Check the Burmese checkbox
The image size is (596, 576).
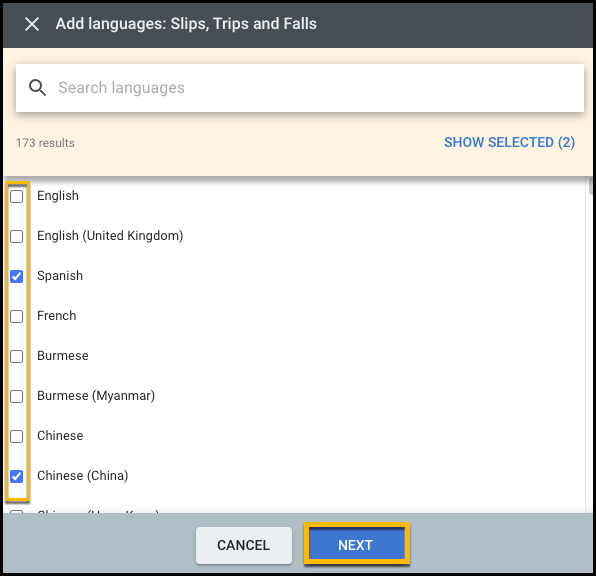(x=16, y=356)
